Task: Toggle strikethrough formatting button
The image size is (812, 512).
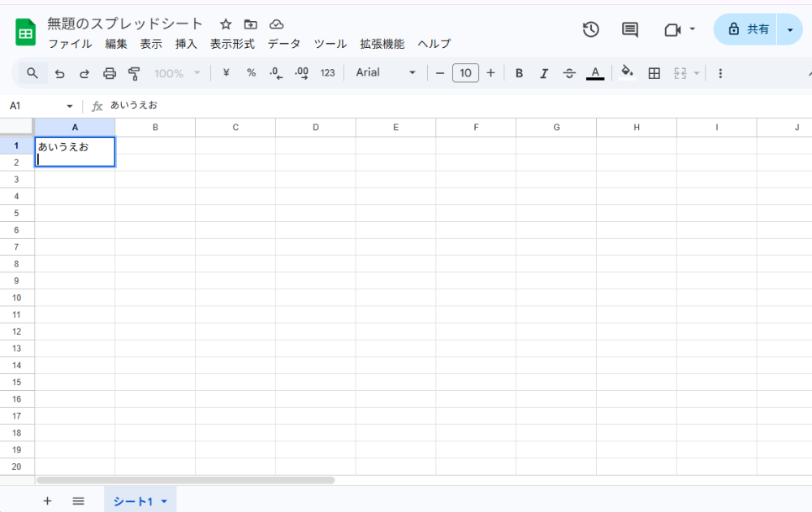Action: click(569, 73)
